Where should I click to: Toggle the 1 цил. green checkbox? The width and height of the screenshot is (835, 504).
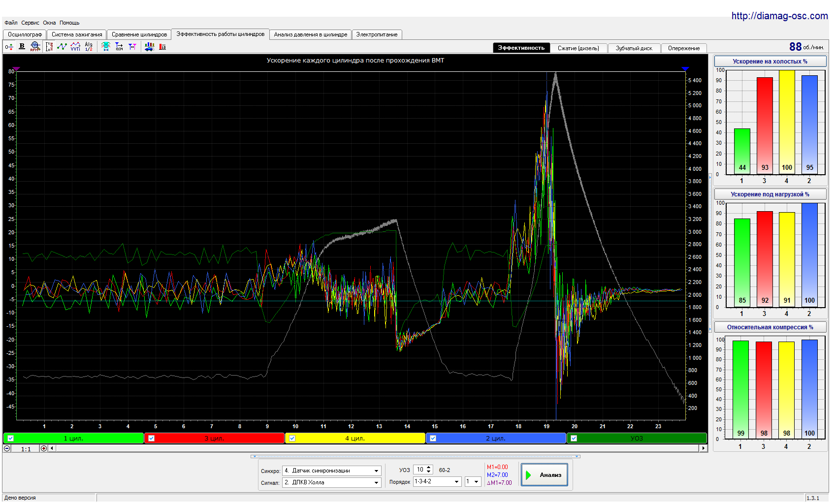[x=10, y=438]
